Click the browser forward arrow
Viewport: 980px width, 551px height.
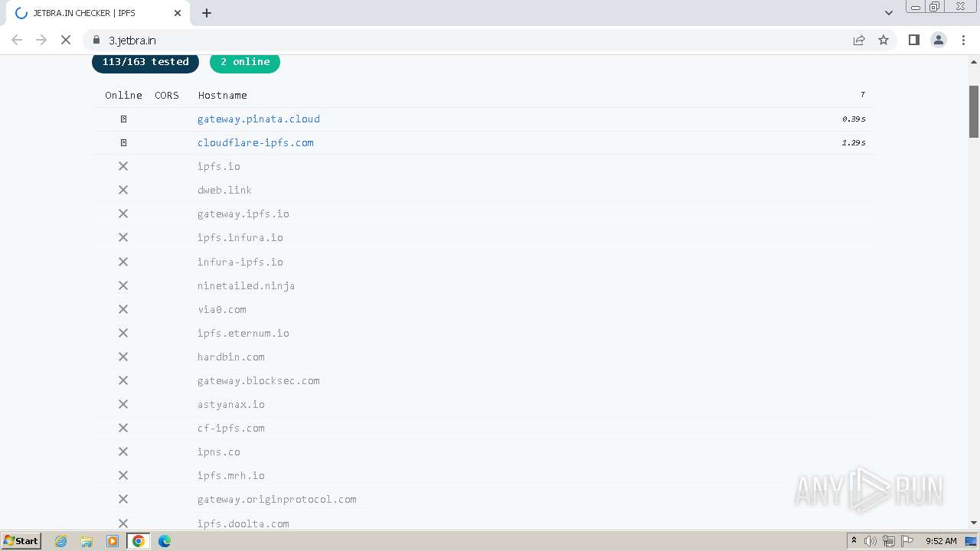[x=41, y=40]
